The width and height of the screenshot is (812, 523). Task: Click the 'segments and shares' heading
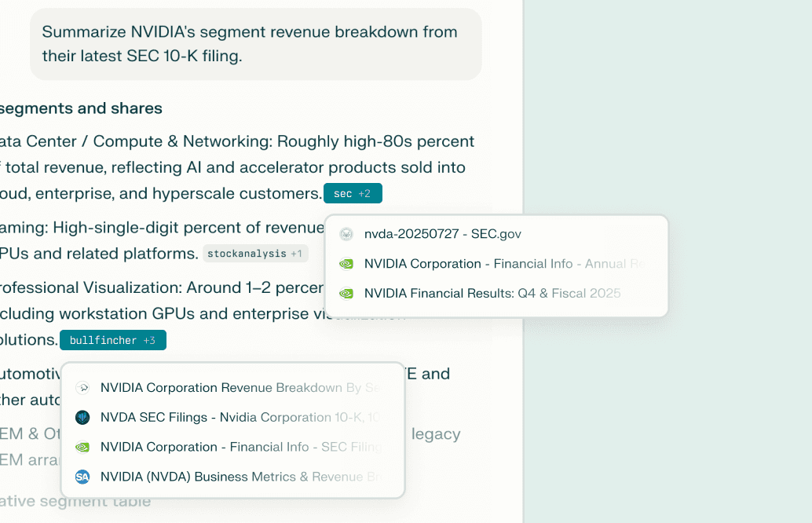coord(81,108)
